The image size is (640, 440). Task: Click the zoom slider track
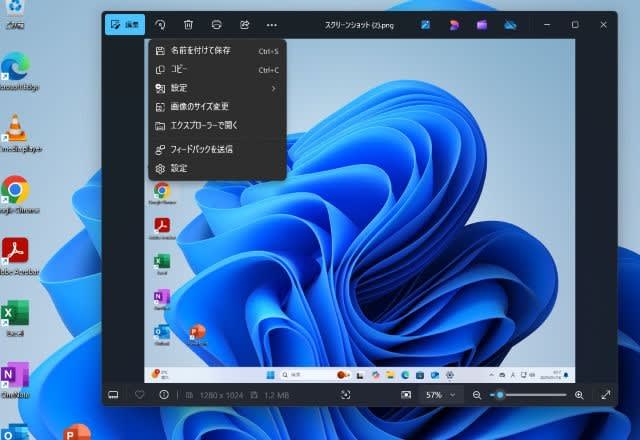(x=528, y=395)
